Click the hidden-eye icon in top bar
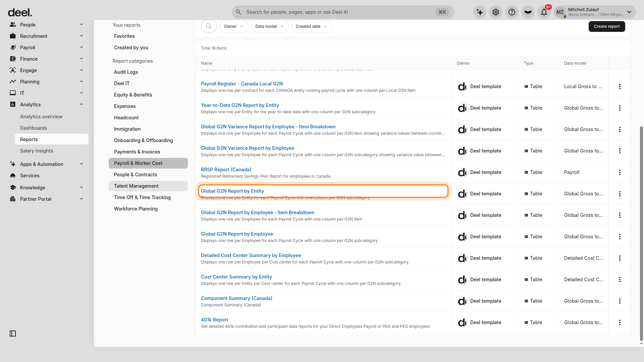 pyautogui.click(x=528, y=12)
